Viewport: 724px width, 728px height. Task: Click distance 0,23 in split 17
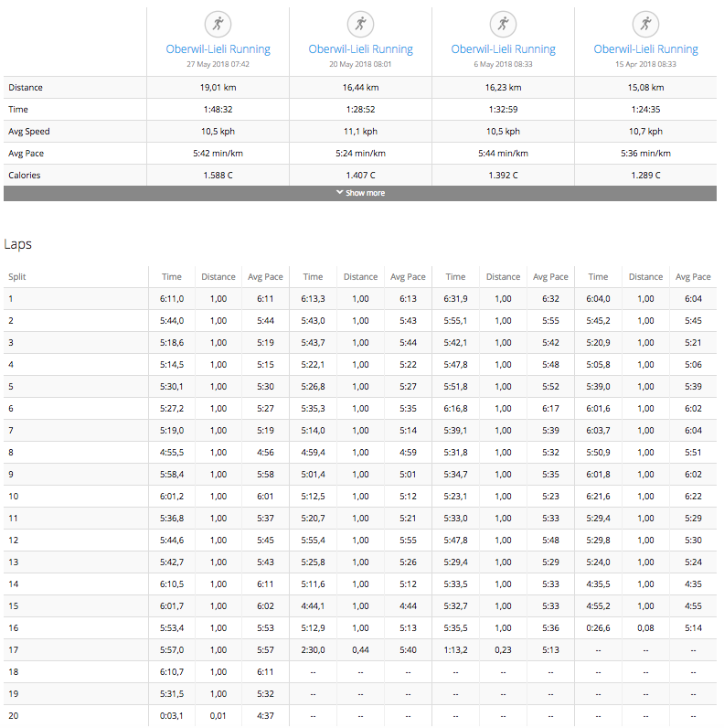pyautogui.click(x=503, y=650)
